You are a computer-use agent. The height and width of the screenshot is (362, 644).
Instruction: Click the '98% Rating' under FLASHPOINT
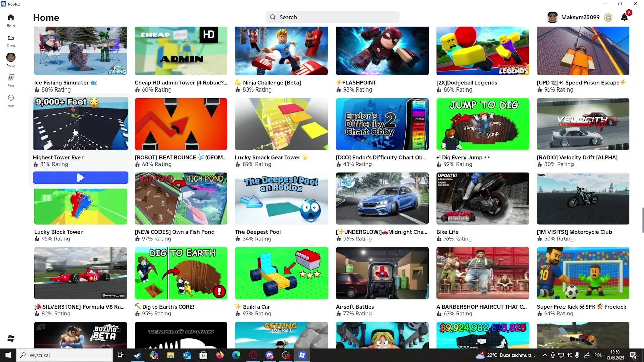point(357,90)
